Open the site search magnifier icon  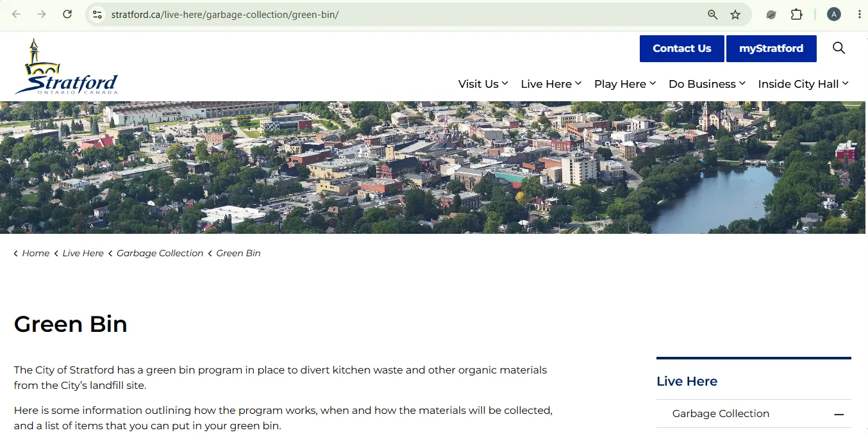[x=839, y=48]
